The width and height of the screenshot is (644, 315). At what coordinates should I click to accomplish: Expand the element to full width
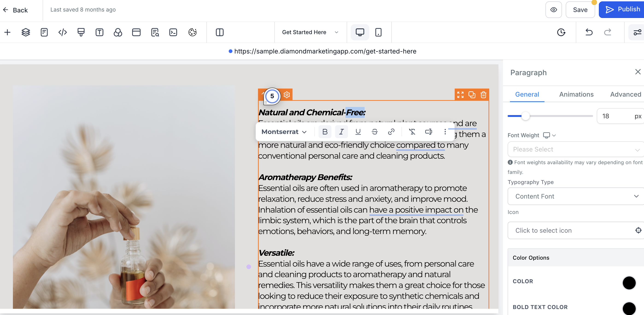460,95
